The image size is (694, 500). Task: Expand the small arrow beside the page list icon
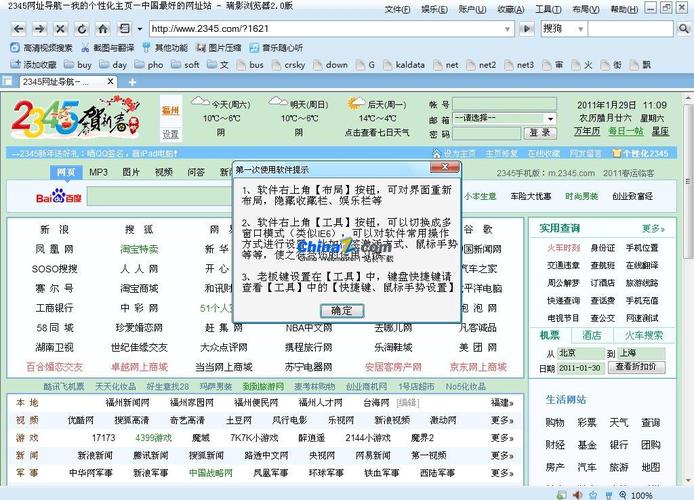click(x=140, y=29)
